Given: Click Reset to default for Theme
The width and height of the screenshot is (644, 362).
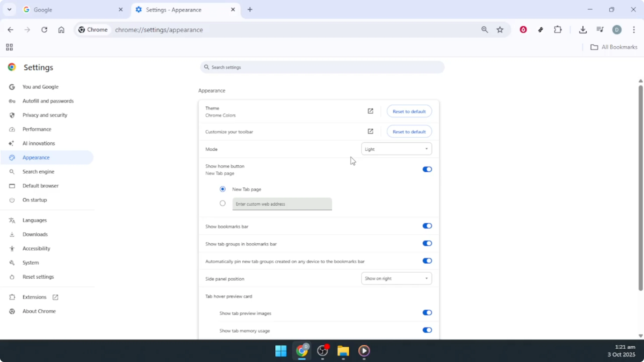Looking at the screenshot, I should pyautogui.click(x=409, y=111).
